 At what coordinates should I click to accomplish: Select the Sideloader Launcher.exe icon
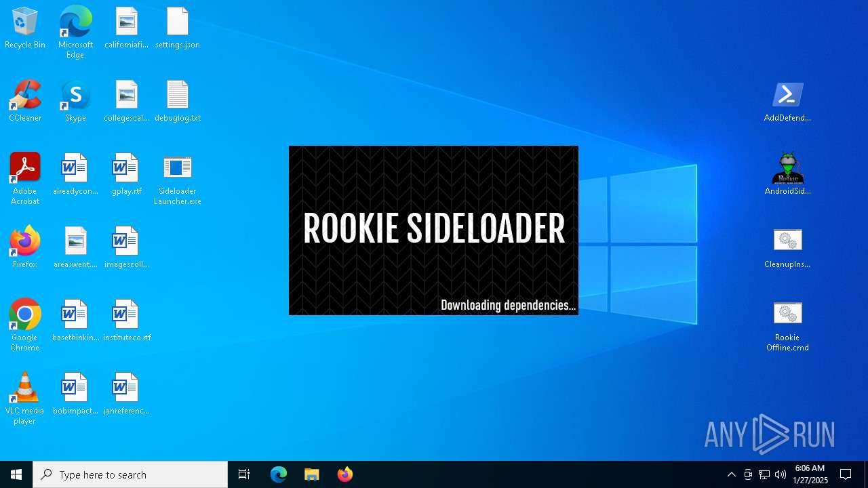click(178, 179)
